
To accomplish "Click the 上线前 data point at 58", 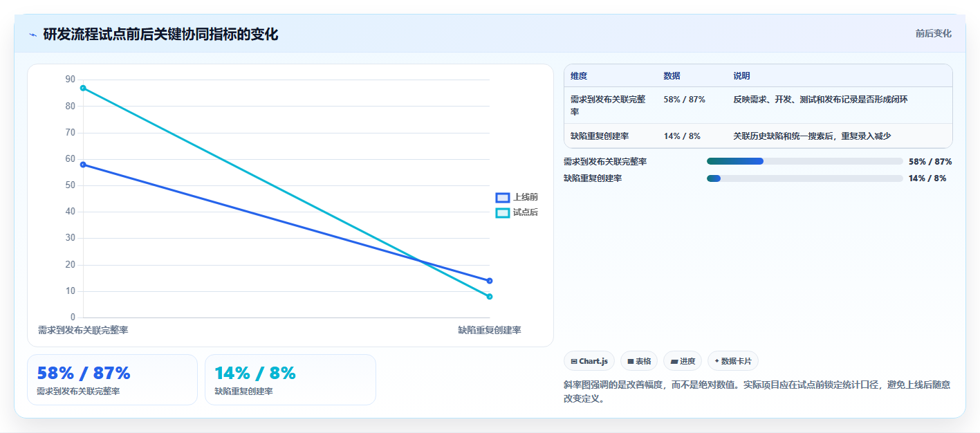I will click(x=83, y=165).
